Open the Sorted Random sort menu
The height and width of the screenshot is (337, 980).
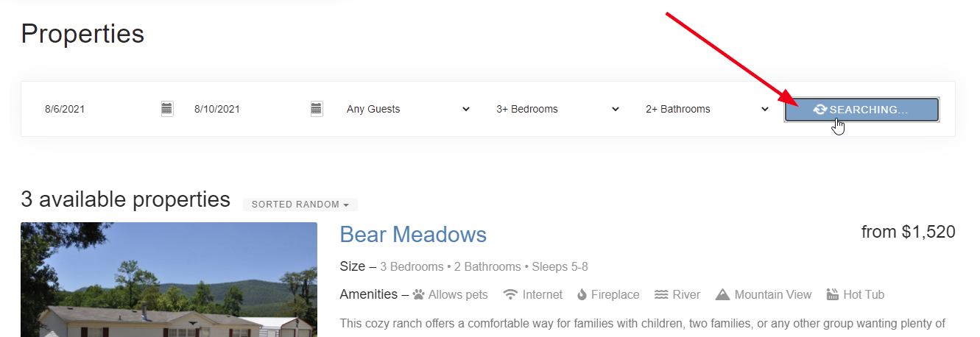300,205
